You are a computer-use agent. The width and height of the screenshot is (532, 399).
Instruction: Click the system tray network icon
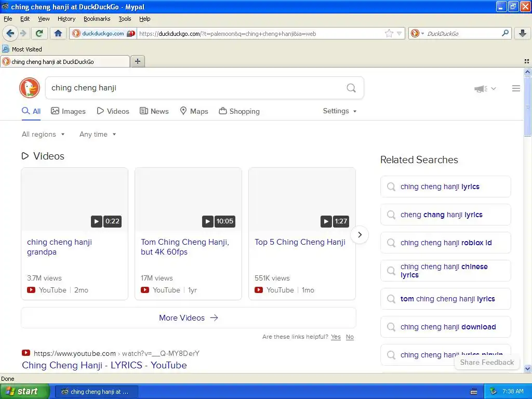(x=494, y=392)
